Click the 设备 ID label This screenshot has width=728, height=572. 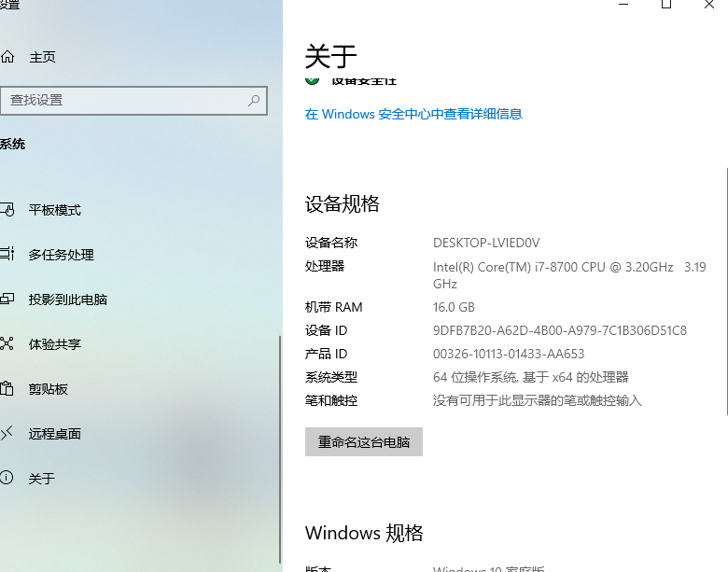(326, 330)
